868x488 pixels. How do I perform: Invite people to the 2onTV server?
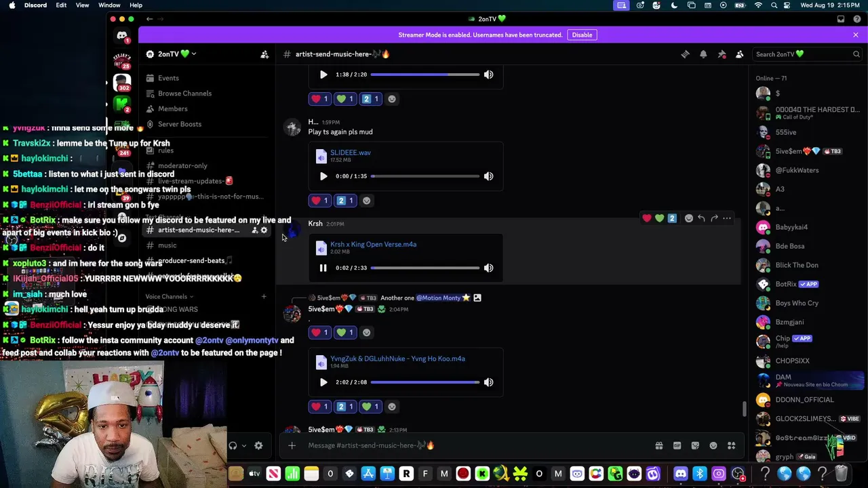[x=264, y=54]
